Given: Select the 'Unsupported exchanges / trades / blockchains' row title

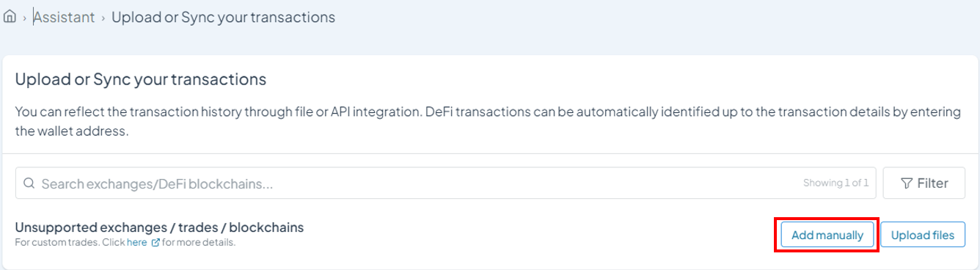Looking at the screenshot, I should pos(159,227).
